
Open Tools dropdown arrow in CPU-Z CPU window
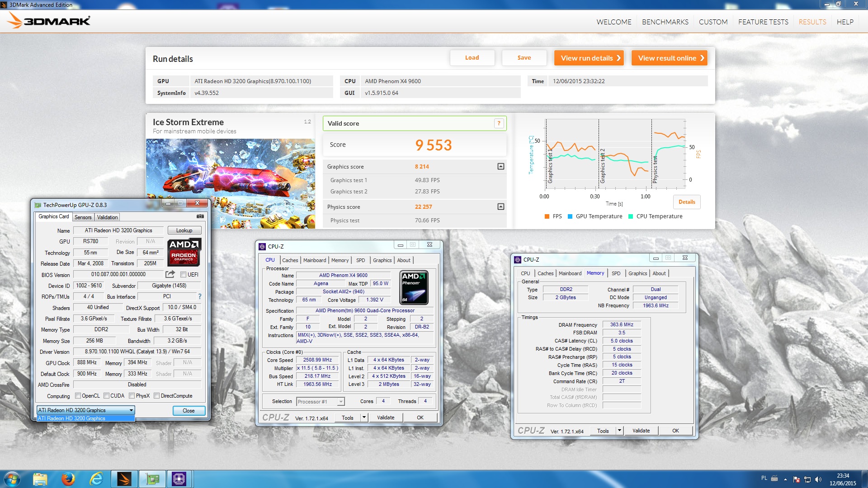(x=364, y=418)
